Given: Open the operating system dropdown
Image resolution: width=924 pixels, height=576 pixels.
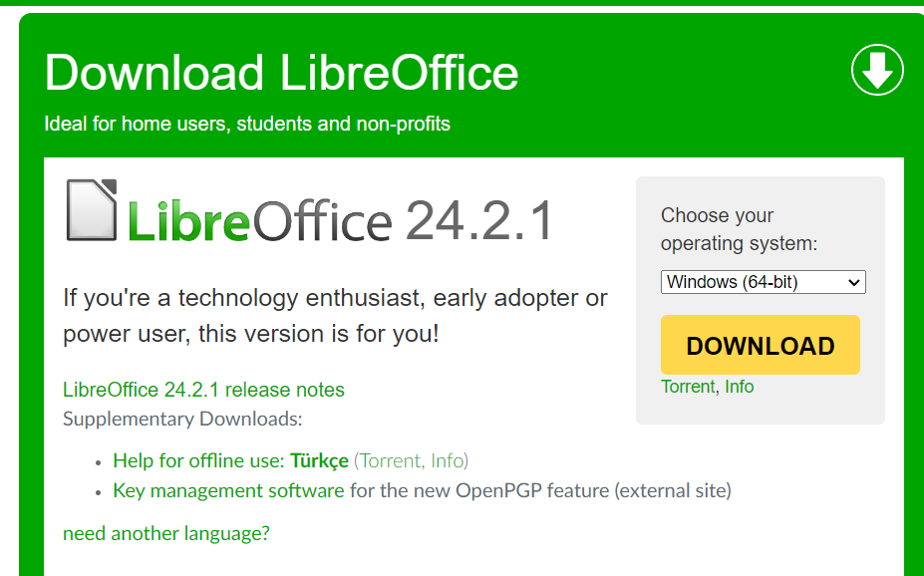Looking at the screenshot, I should [763, 282].
